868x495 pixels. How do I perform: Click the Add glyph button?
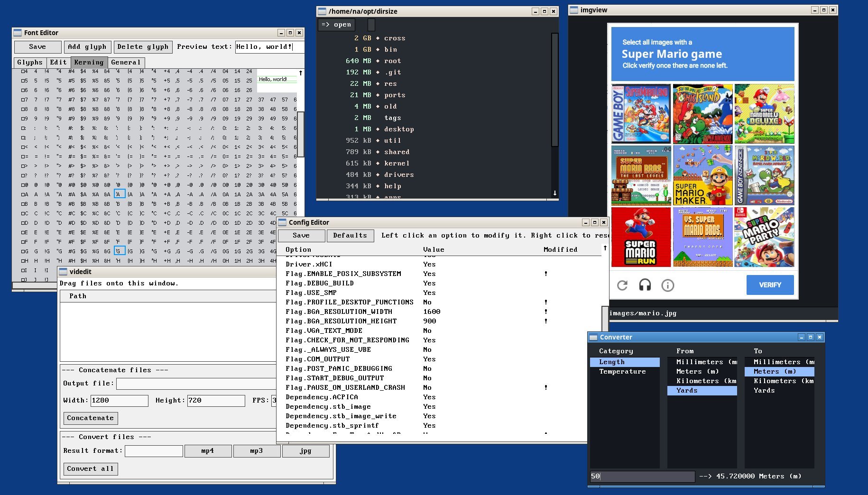(x=87, y=47)
